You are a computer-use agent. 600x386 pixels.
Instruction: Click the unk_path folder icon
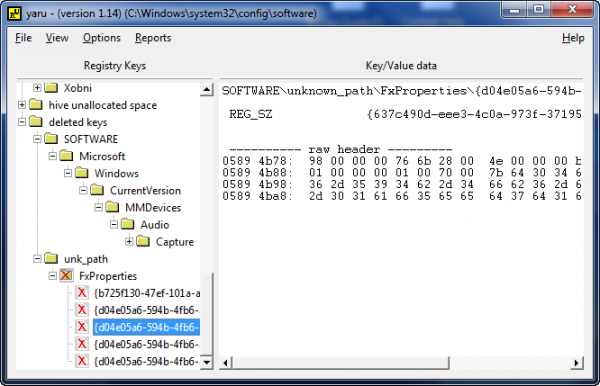[x=51, y=259]
